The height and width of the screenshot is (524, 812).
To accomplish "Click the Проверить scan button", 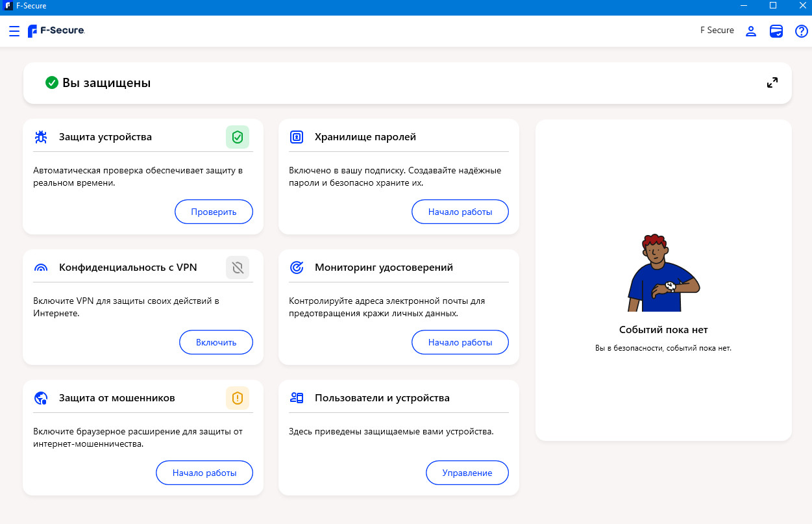I will (214, 212).
